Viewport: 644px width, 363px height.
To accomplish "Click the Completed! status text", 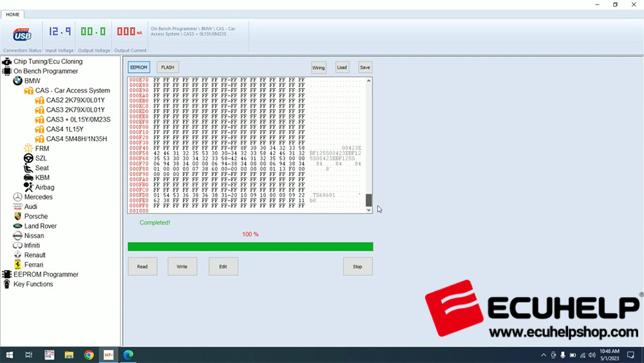I will 155,222.
